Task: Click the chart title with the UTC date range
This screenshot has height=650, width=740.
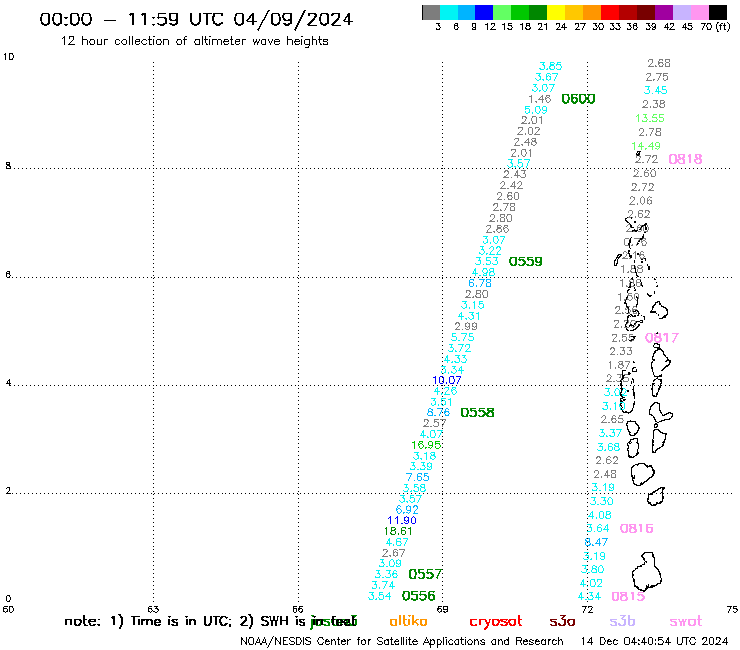Action: click(x=196, y=19)
